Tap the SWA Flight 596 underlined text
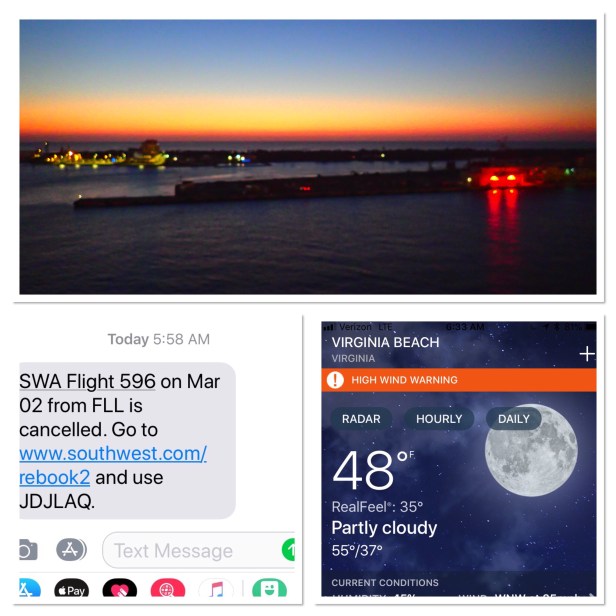This screenshot has width=616, height=616. click(87, 381)
